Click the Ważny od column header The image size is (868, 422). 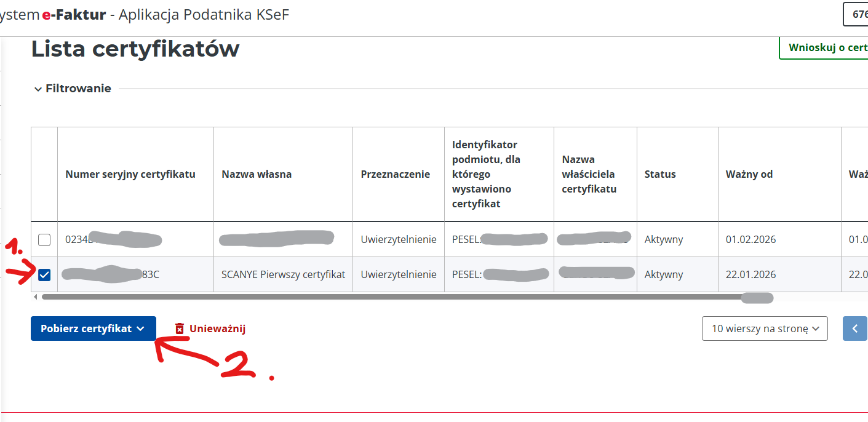749,174
